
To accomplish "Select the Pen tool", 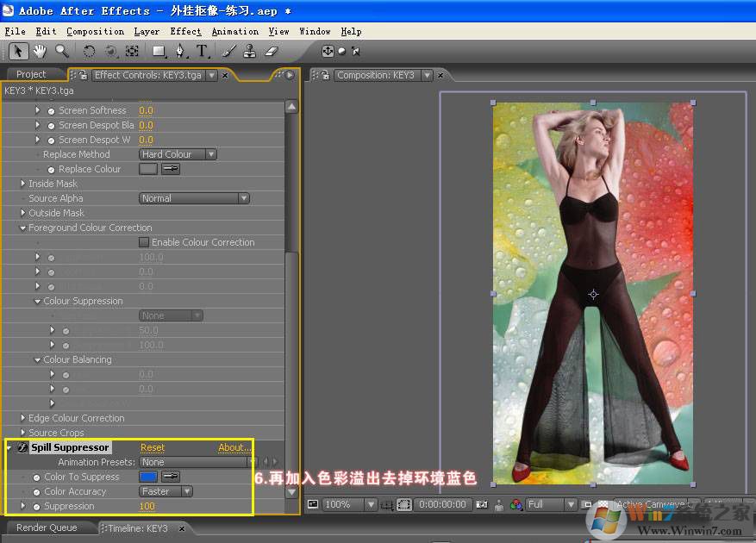I will click(180, 52).
